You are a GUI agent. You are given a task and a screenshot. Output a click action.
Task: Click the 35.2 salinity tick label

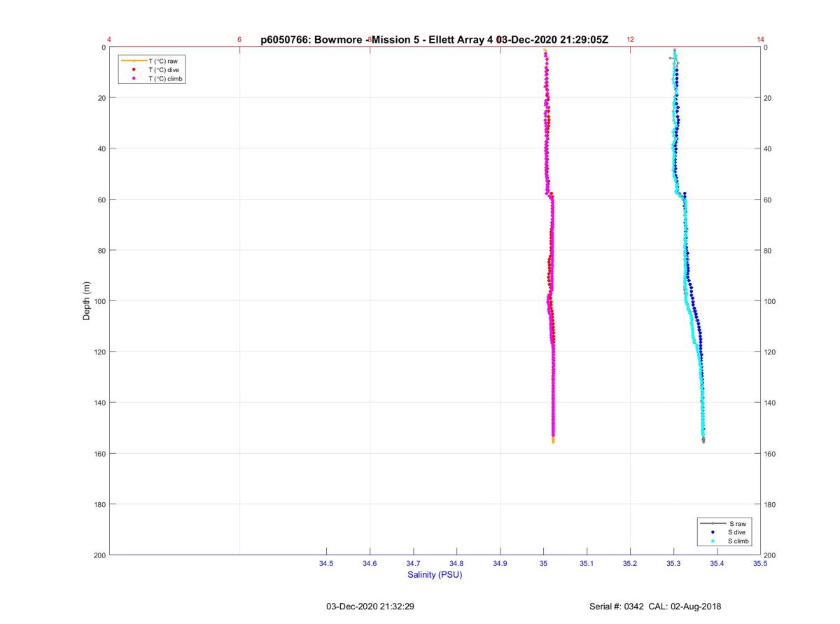click(x=630, y=563)
